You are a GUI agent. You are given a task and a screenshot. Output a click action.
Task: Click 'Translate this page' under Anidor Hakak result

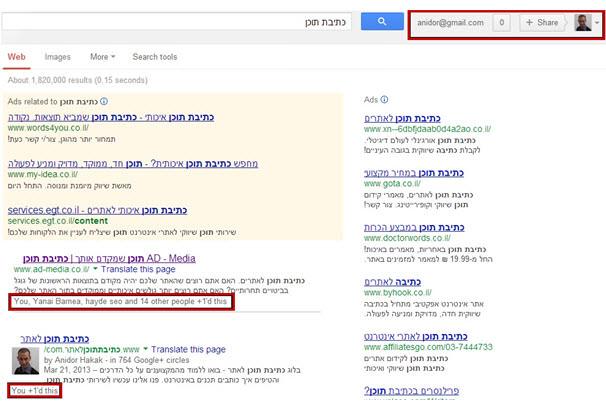click(188, 349)
